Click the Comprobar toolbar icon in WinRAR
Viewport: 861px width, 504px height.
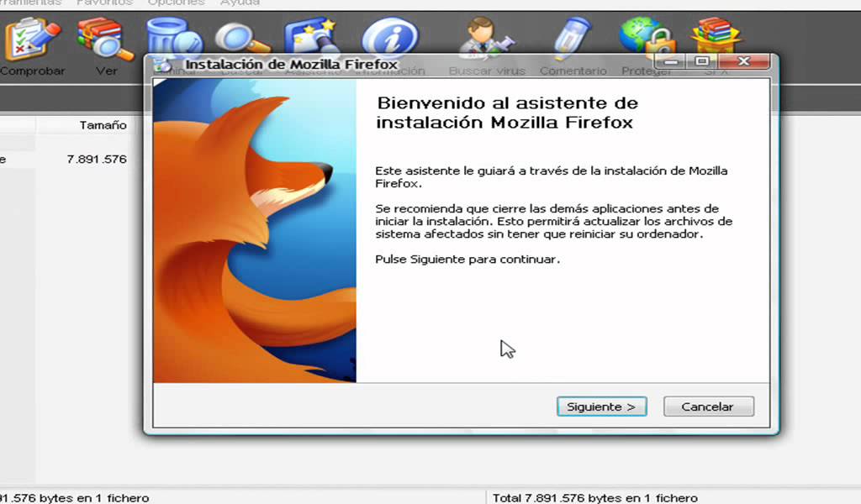tap(32, 39)
